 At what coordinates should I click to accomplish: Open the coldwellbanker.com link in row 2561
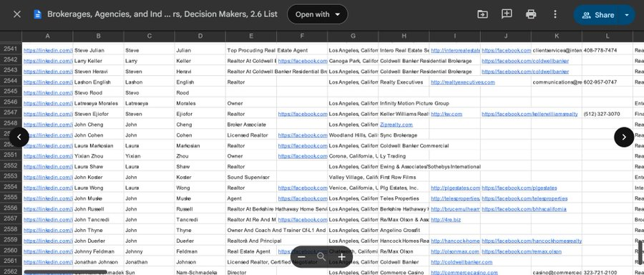[x=462, y=262]
